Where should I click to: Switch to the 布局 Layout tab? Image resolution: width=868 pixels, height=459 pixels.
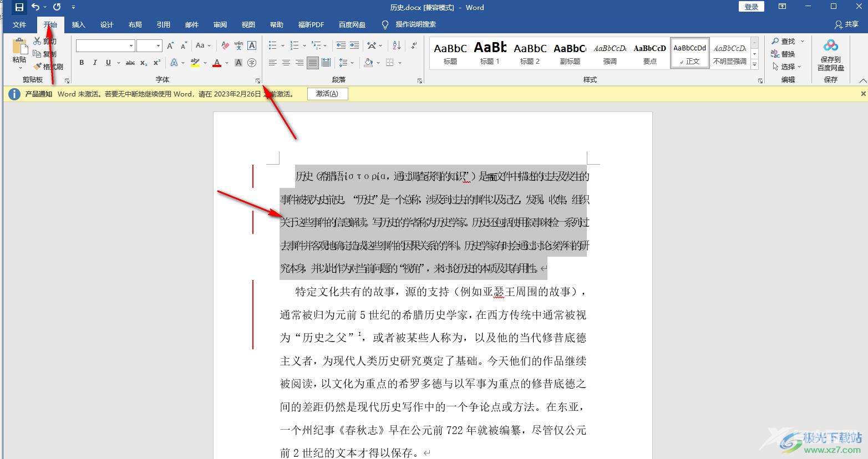135,24
